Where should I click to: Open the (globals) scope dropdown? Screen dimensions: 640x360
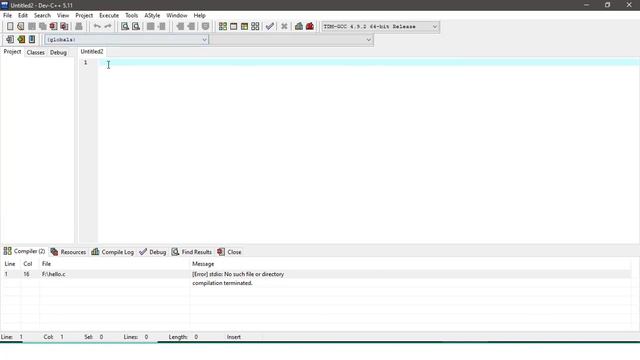tap(127, 40)
